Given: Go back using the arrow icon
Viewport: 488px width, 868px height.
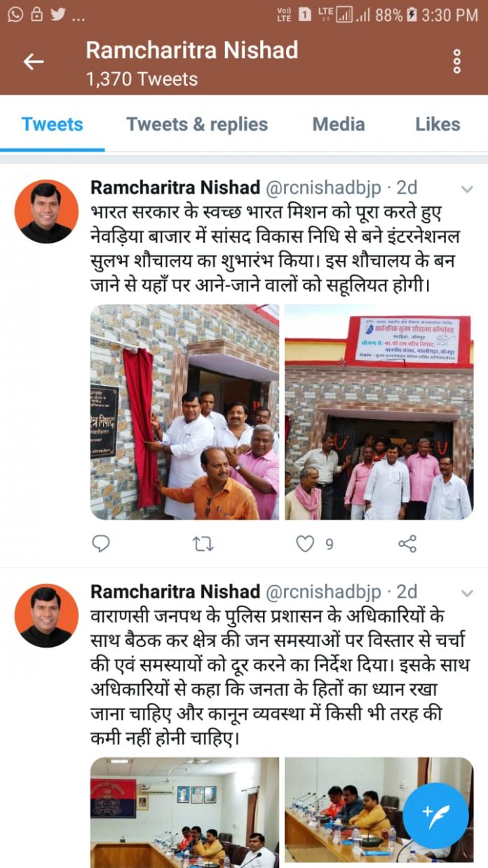Looking at the screenshot, I should [x=34, y=61].
